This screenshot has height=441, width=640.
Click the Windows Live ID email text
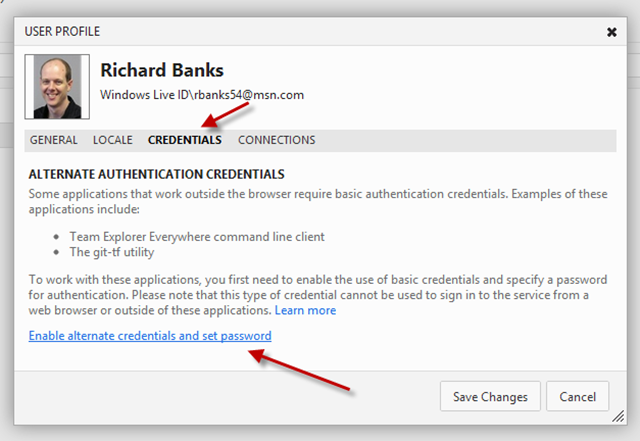202,95
